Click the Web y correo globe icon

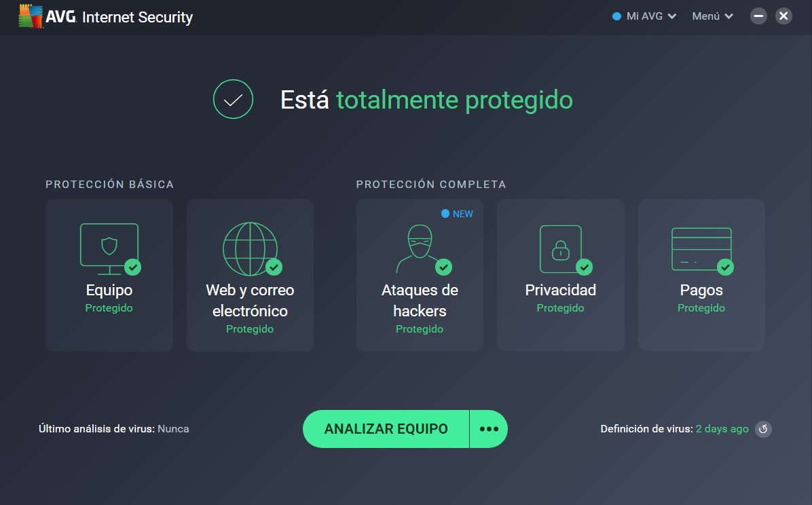pos(250,249)
